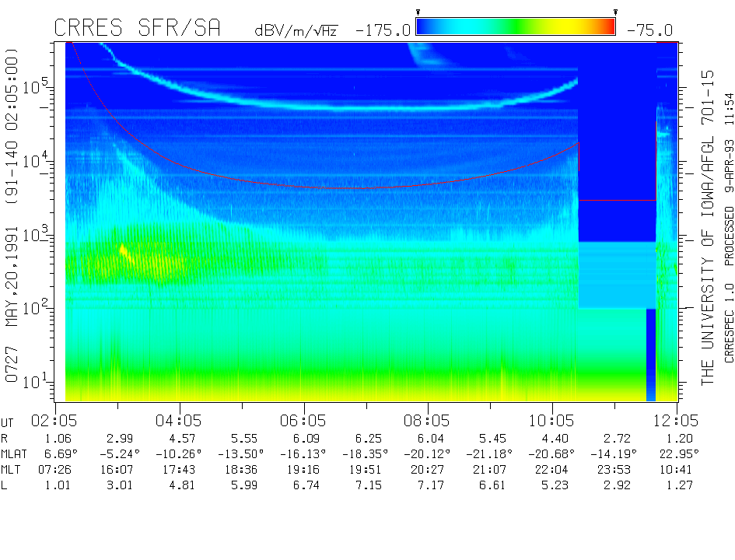Click the MLT value 16:07
This screenshot has height=560, width=735.
coord(117,470)
